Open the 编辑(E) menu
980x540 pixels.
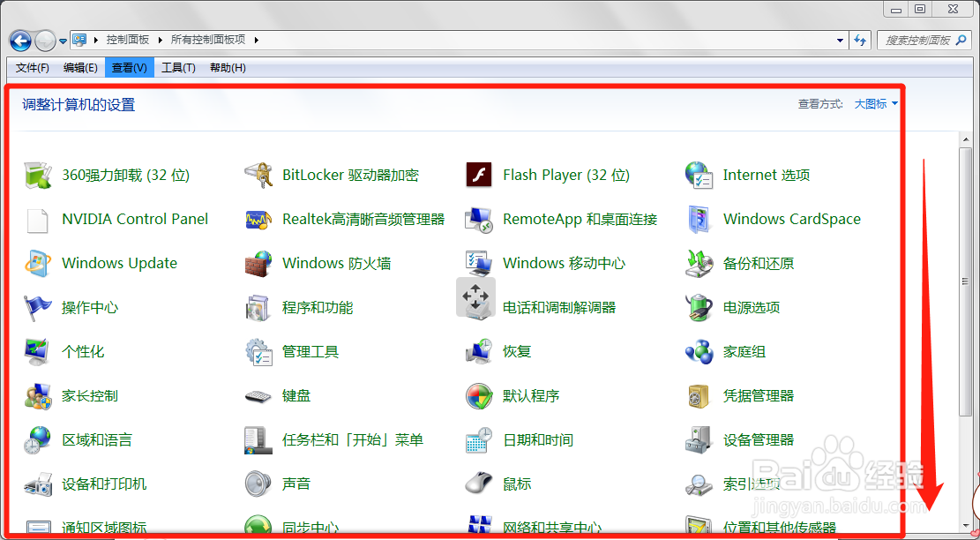tap(80, 67)
